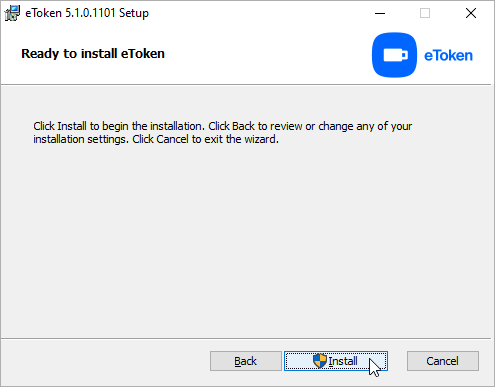Screen dimensions: 495x387
Task: Cancel the eToken setup wizard
Action: (443, 361)
